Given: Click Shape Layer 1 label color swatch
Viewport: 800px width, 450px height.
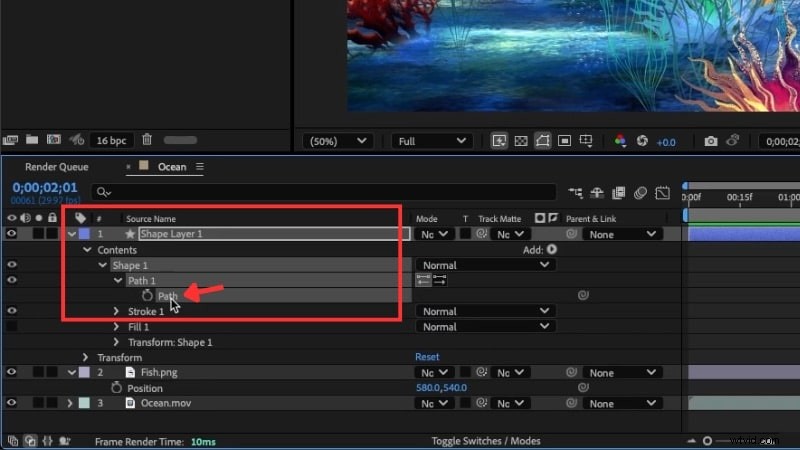Looking at the screenshot, I should coord(84,234).
